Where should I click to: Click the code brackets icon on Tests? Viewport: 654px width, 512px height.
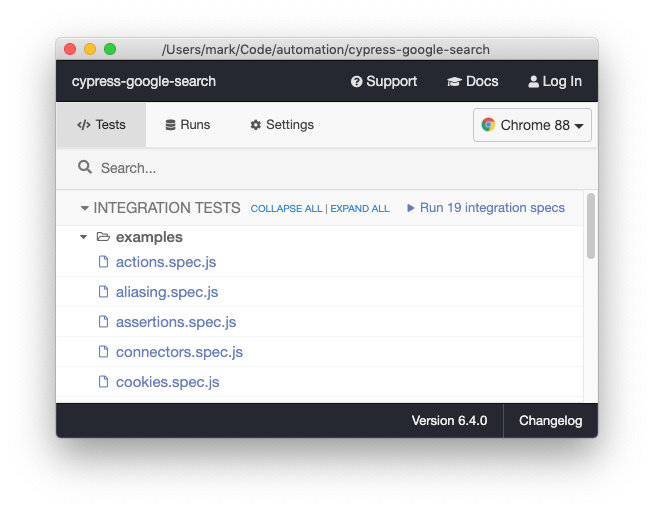click(84, 125)
